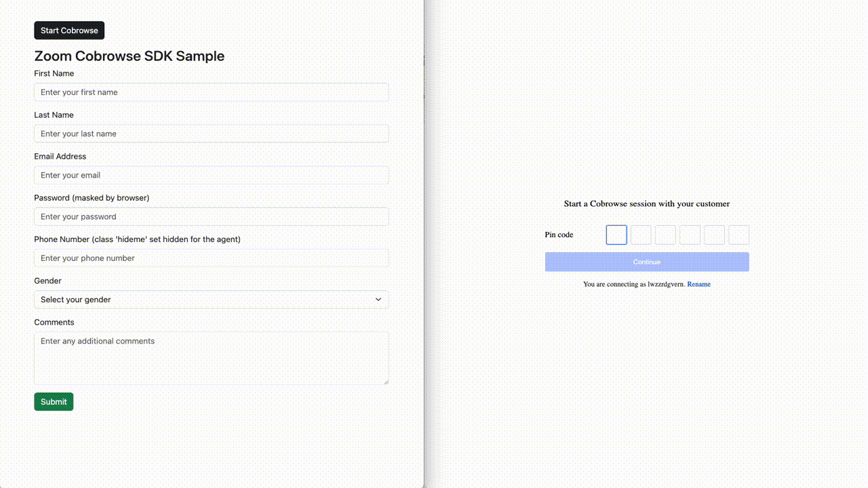Click the 'You are connecting as lwzzrdgvern' text
Screen dimensions: 868x488
coord(633,285)
